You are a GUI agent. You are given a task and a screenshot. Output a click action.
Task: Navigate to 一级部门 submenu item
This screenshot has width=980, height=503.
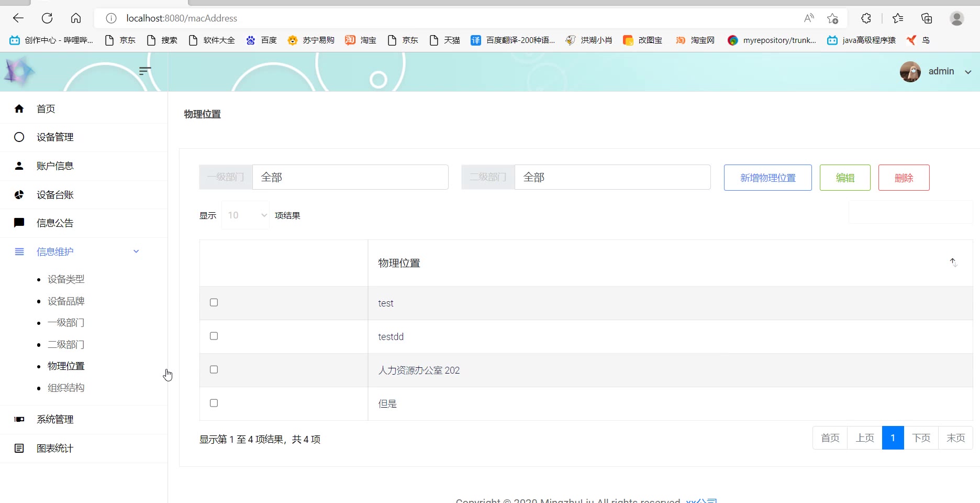tap(66, 323)
